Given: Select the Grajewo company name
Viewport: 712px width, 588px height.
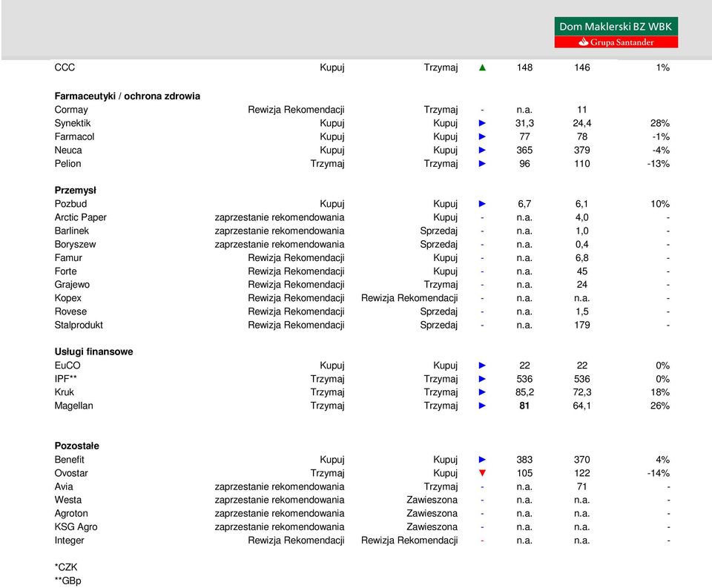Looking at the screenshot, I should coord(72,285).
